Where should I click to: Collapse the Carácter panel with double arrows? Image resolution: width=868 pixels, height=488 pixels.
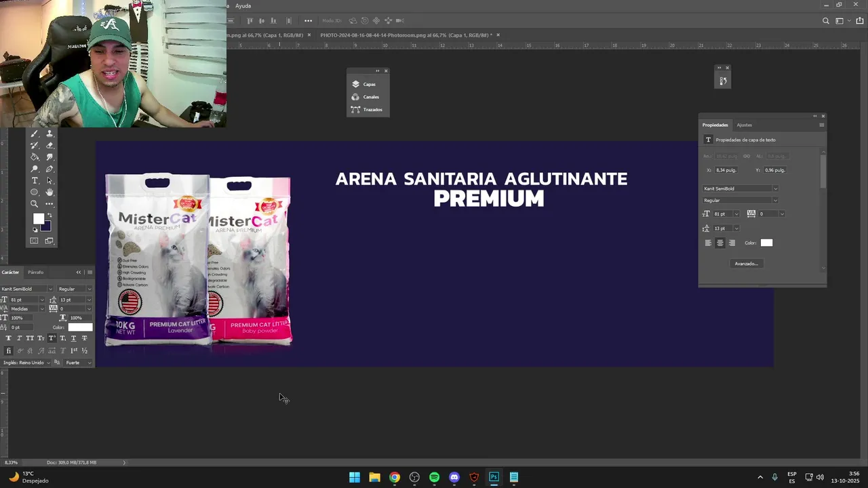79,272
